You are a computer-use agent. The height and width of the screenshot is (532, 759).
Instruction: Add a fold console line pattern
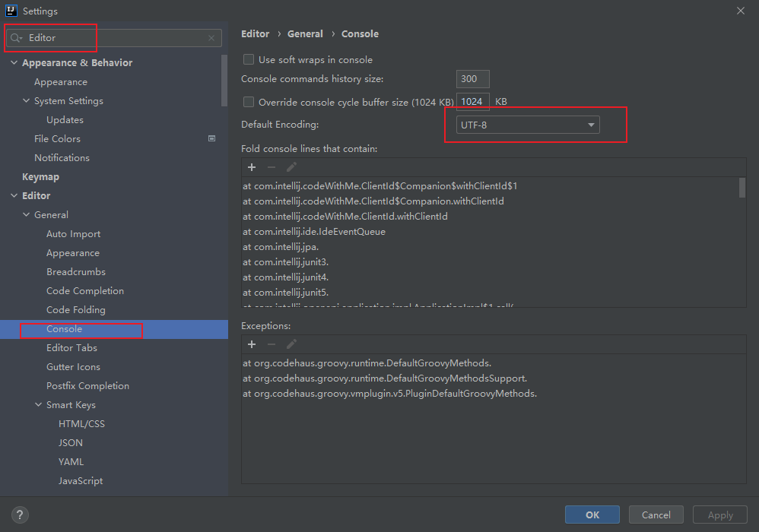(252, 167)
